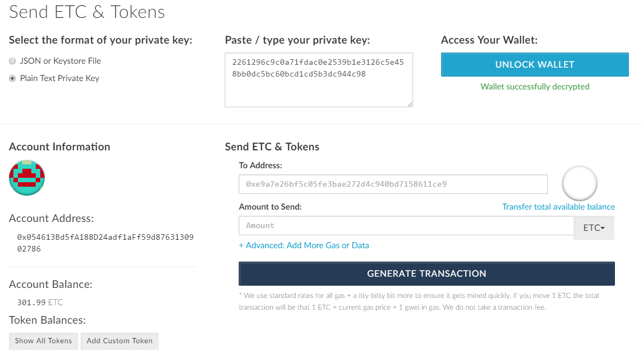Open Add Custom Token
The height and width of the screenshot is (360, 644).
tap(120, 340)
